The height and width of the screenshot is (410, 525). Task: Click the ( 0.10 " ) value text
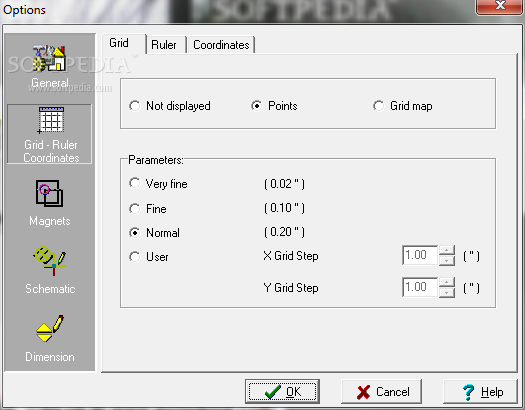point(284,208)
